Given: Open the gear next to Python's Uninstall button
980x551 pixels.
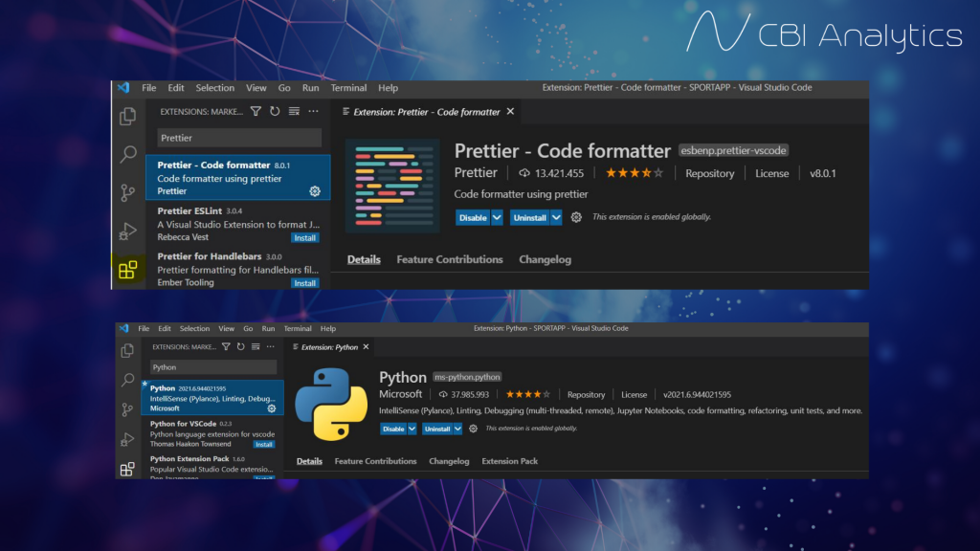Looking at the screenshot, I should coord(473,429).
